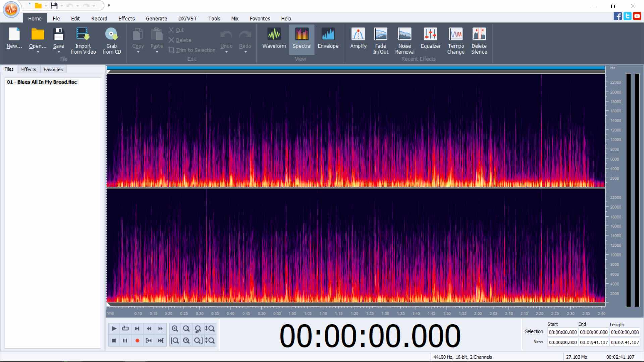
Task: Click the Selection Start time field
Action: point(562,332)
